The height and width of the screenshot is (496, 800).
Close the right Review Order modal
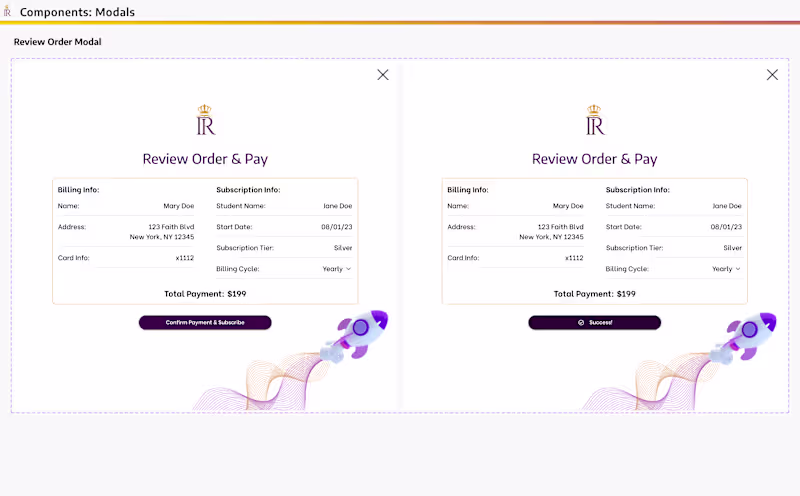pos(772,75)
